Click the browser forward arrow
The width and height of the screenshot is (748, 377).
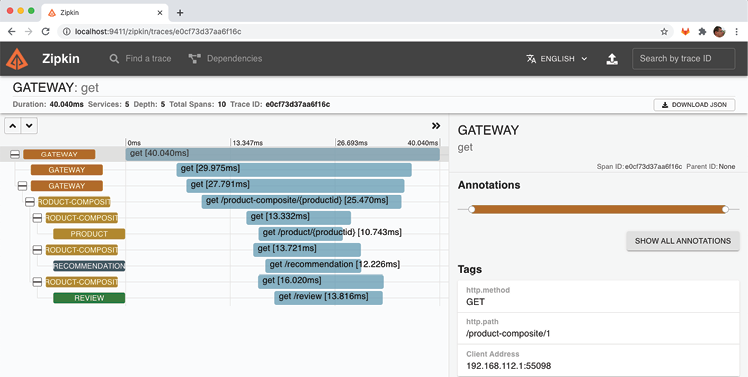(x=29, y=31)
